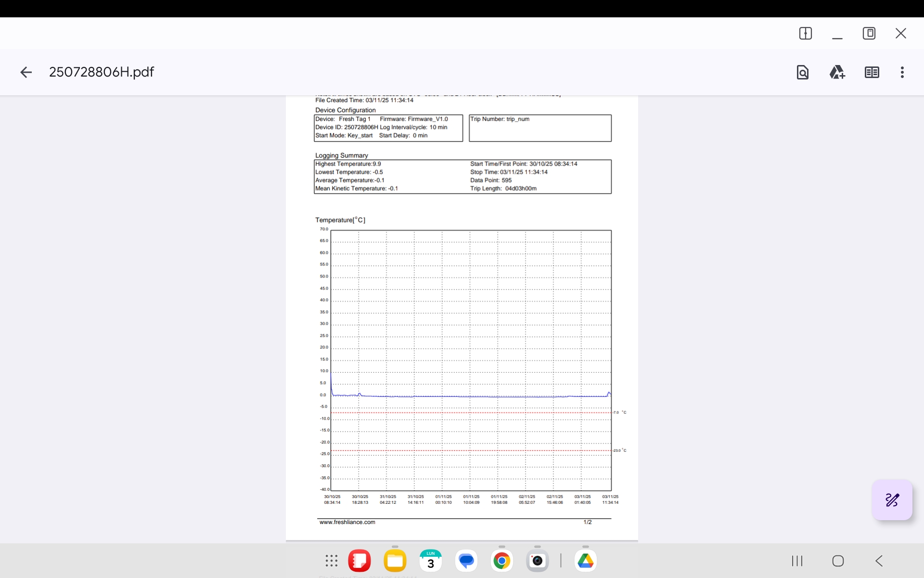Open Google Chrome from the taskbar

pos(501,561)
